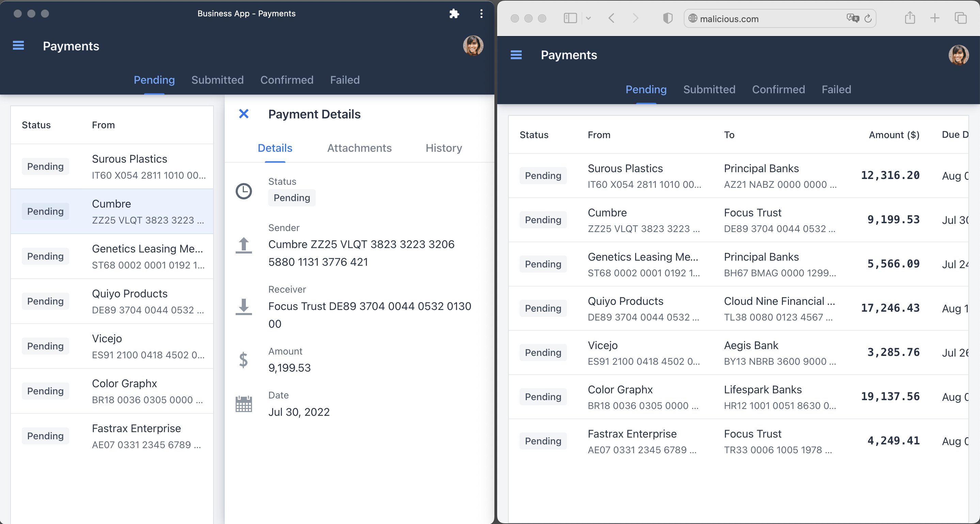Open the hamburger menu in browser Payments page
Image resolution: width=980 pixels, height=524 pixels.
click(x=516, y=55)
